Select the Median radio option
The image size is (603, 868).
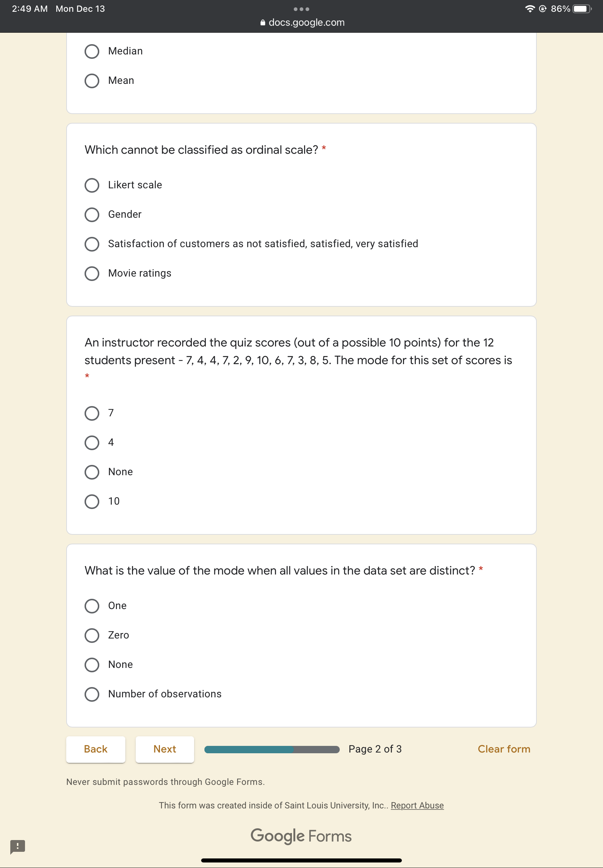point(92,51)
